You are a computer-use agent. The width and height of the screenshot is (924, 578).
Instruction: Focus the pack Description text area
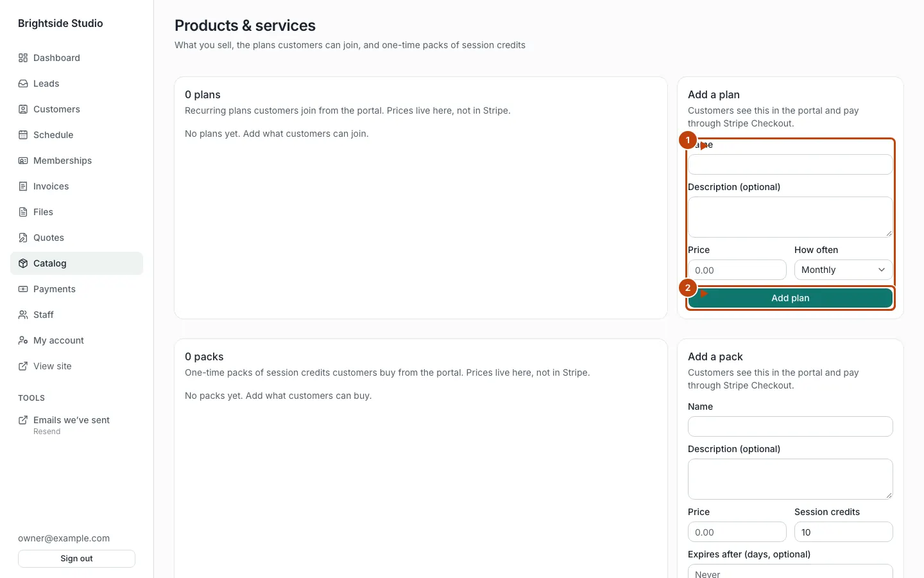coord(791,479)
